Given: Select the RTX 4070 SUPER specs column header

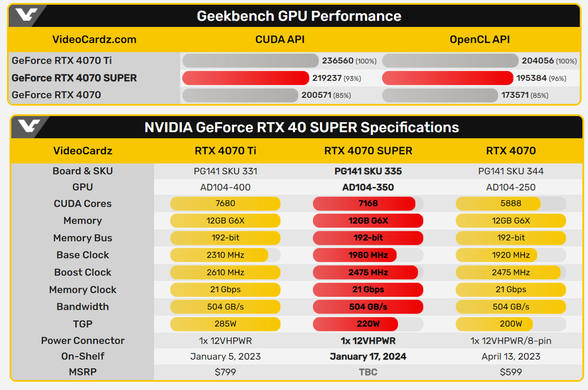Looking at the screenshot, I should (x=368, y=150).
